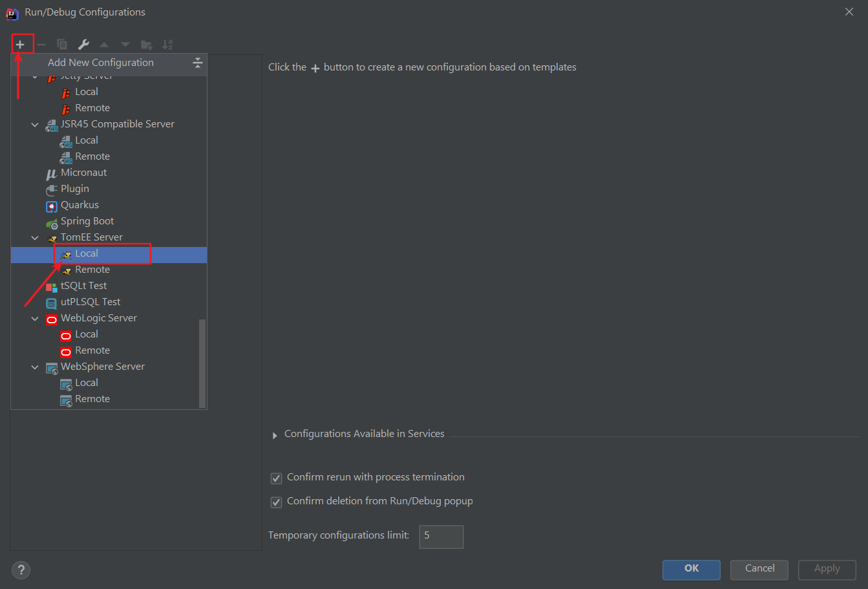
Task: Click the Add New Configuration plus button
Action: pyautogui.click(x=20, y=45)
